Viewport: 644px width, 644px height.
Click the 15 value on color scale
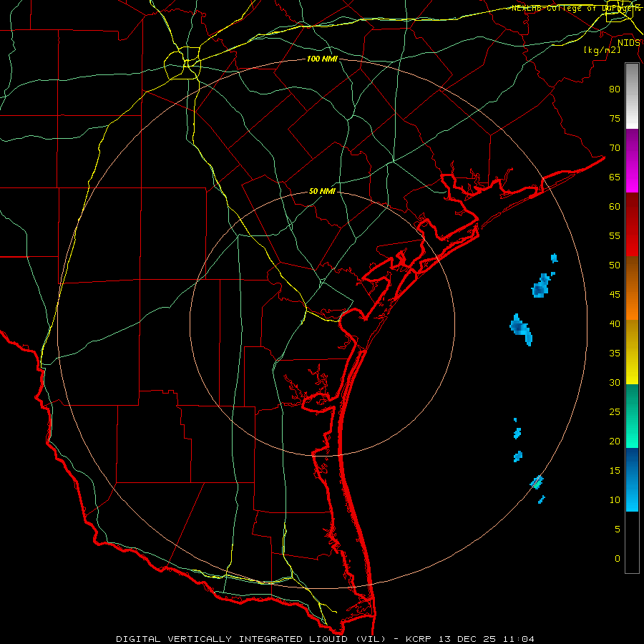pyautogui.click(x=615, y=471)
